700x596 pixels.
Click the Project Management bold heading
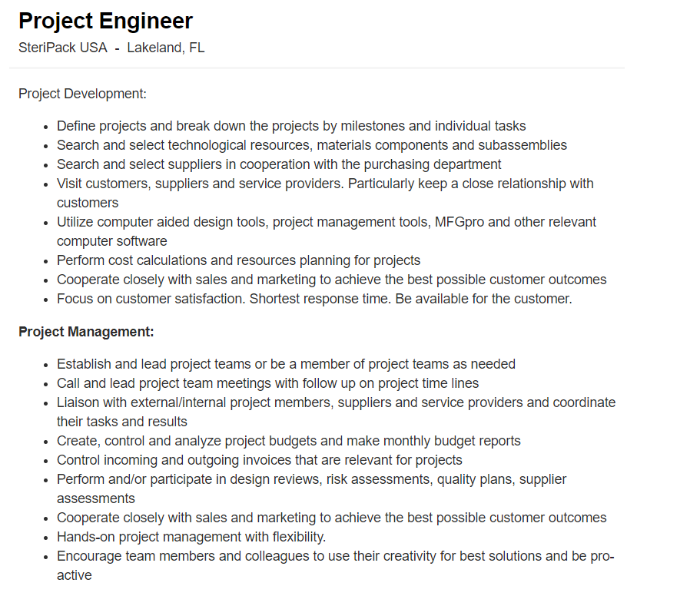tap(86, 332)
